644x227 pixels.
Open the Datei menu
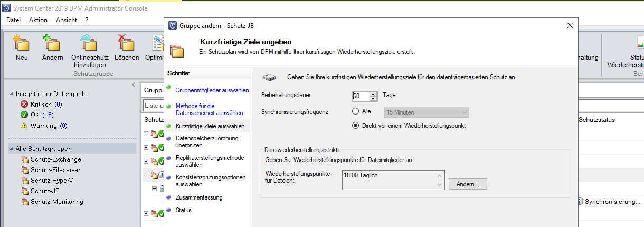pos(13,20)
